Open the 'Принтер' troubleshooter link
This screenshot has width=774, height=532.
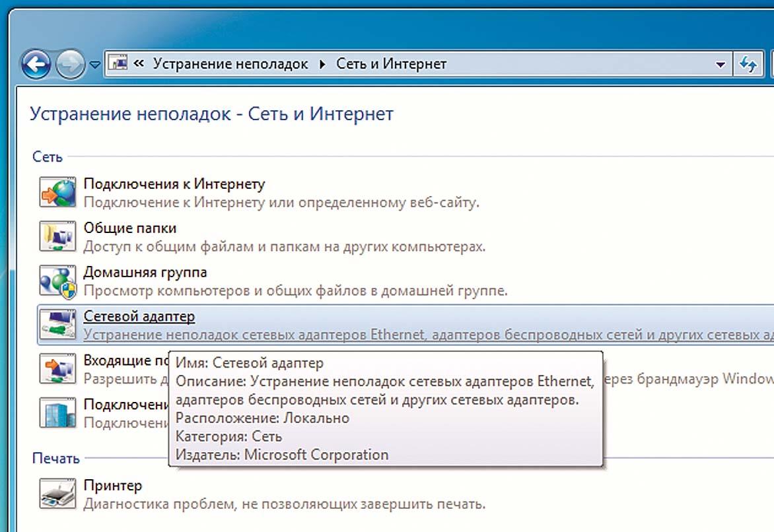(x=112, y=486)
